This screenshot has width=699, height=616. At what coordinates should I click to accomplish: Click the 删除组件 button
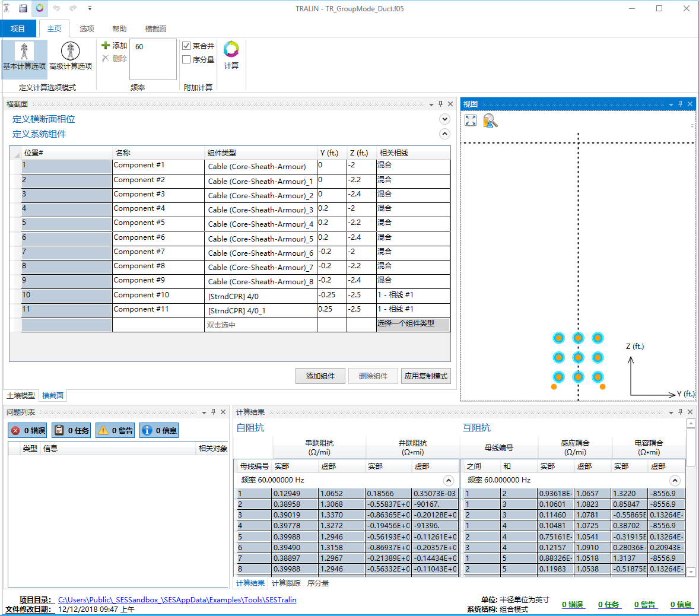(373, 376)
